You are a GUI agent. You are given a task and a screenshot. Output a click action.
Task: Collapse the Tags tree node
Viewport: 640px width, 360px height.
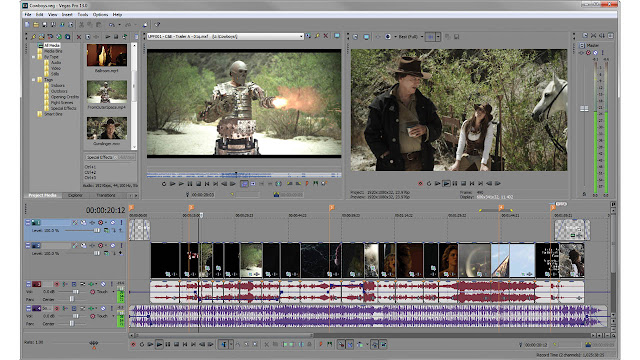click(x=34, y=80)
